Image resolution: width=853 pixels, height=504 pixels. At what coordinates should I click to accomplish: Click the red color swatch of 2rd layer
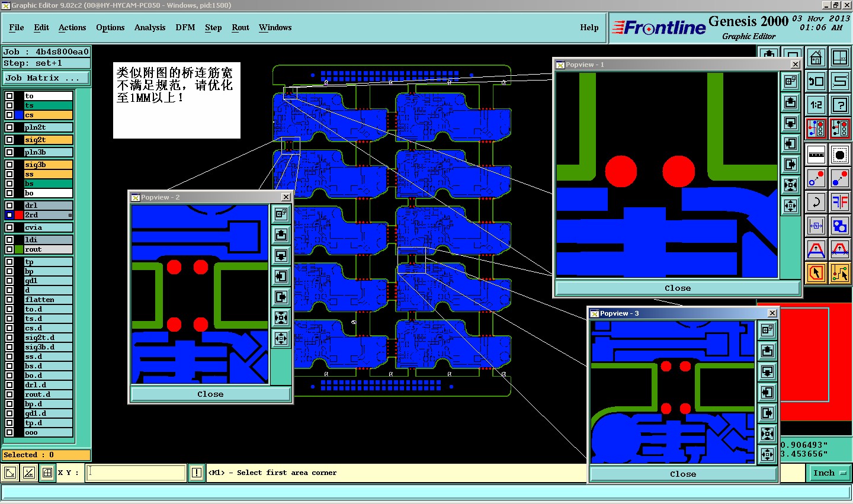tap(19, 215)
